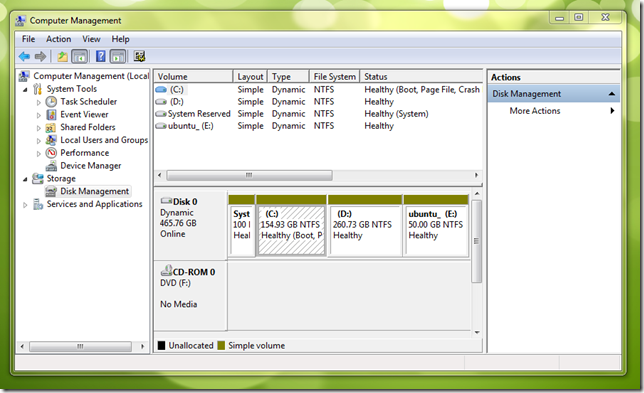The height and width of the screenshot is (393, 644).
Task: Open the Action menu
Action: [x=58, y=39]
